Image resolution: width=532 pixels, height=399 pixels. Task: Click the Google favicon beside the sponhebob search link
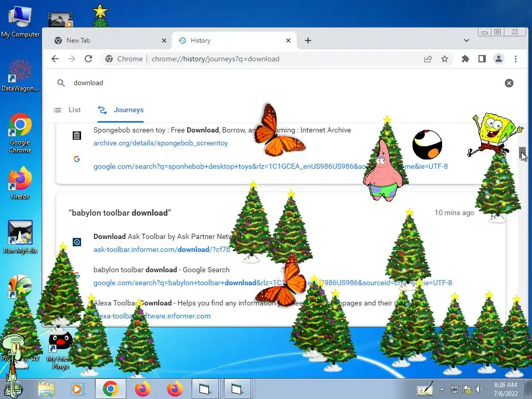(x=77, y=159)
